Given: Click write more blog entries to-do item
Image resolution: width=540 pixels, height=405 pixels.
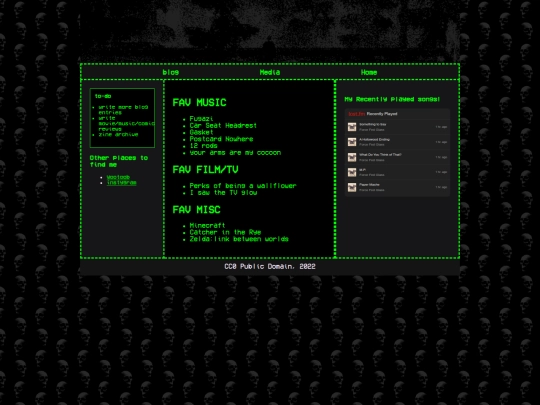Looking at the screenshot, I should 123,110.
